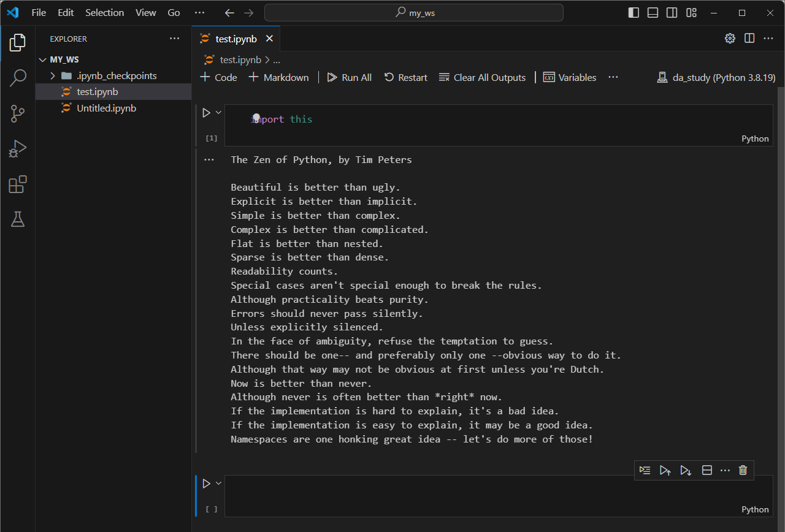The width and height of the screenshot is (785, 532).
Task: Close the test.ipynb tab
Action: pos(269,39)
